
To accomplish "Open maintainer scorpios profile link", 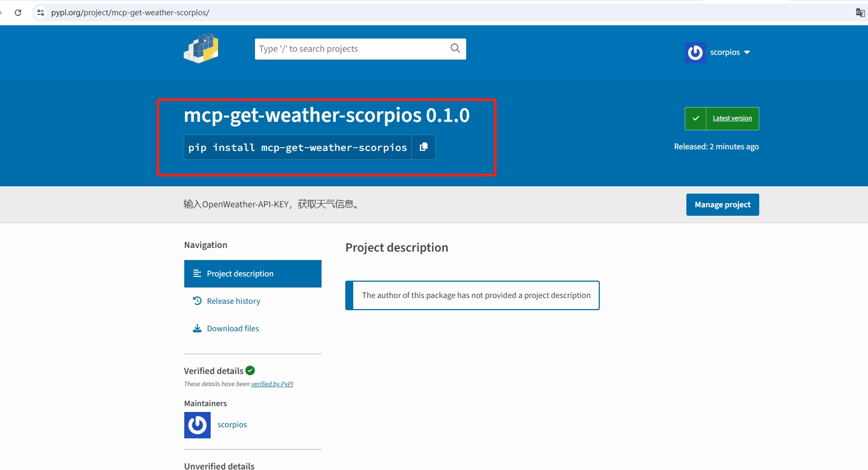I will (232, 425).
